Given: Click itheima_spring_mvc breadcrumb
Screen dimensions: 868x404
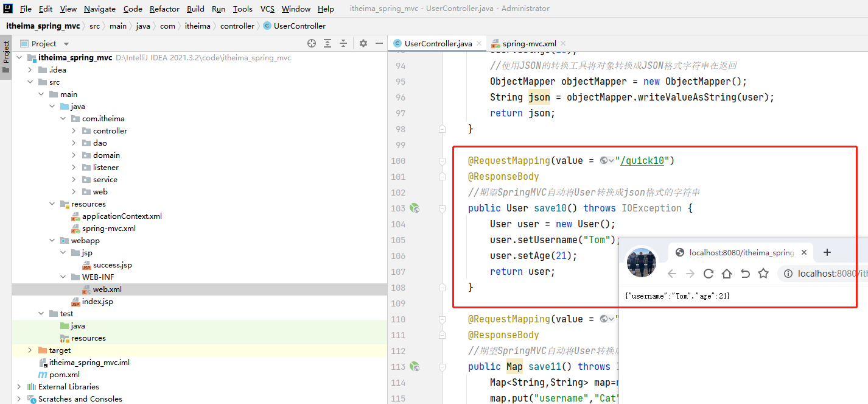Looking at the screenshot, I should 43,26.
